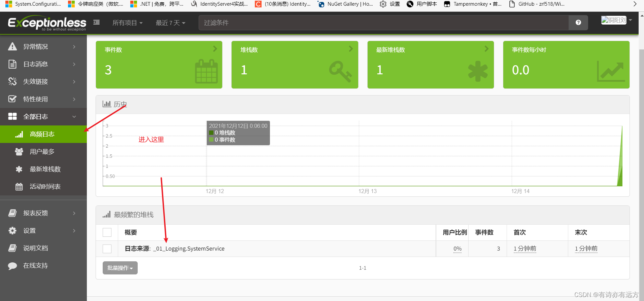644x301 pixels.
Task: Click the calendar icon beside 活动时间表
Action: click(19, 187)
